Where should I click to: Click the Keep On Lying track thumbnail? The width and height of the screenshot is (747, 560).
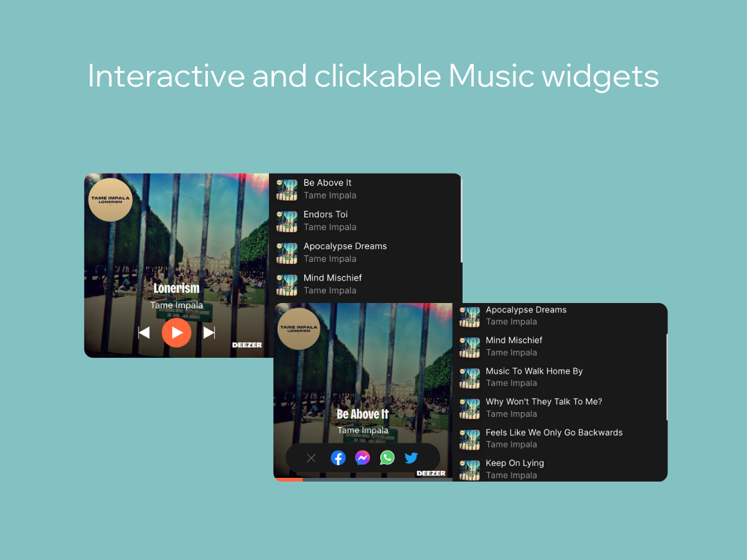pos(470,470)
